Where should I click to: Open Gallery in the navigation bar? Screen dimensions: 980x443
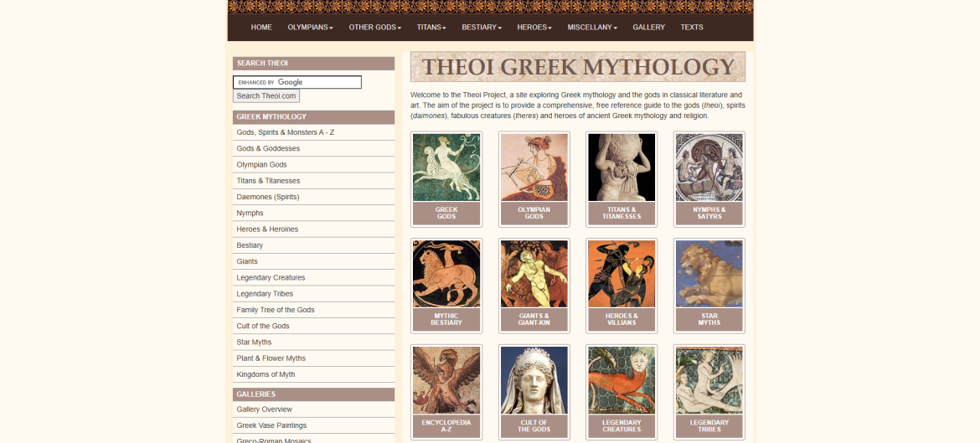click(649, 28)
